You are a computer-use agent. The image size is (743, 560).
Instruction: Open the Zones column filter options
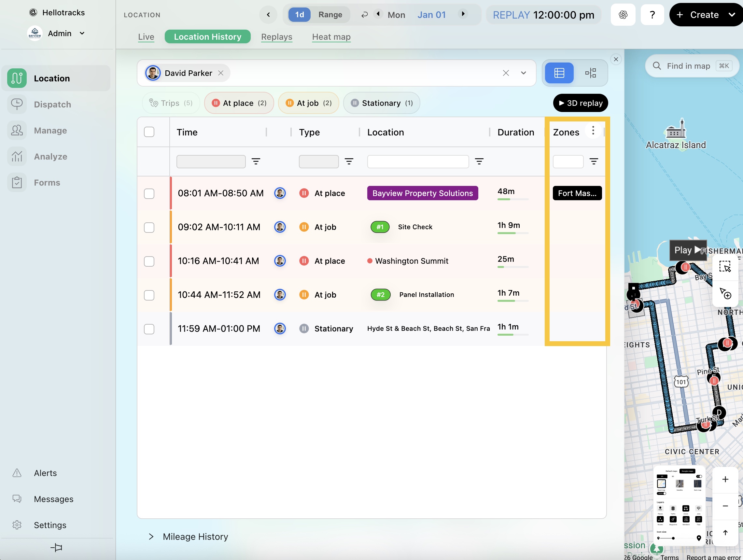tap(594, 161)
